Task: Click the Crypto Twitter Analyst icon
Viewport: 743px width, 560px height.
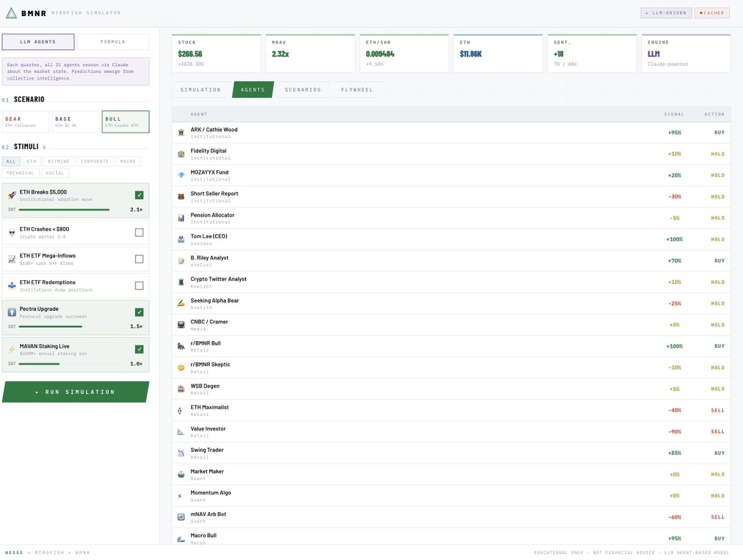Action: click(x=181, y=282)
